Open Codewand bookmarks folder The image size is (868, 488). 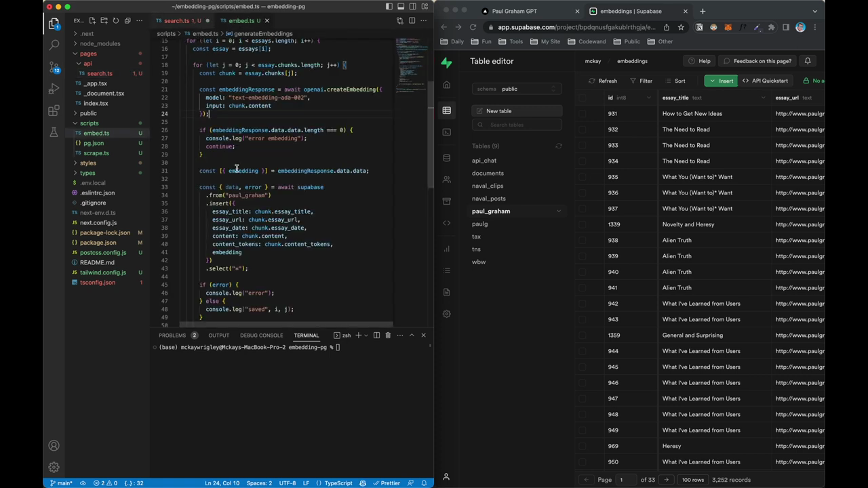click(x=587, y=41)
